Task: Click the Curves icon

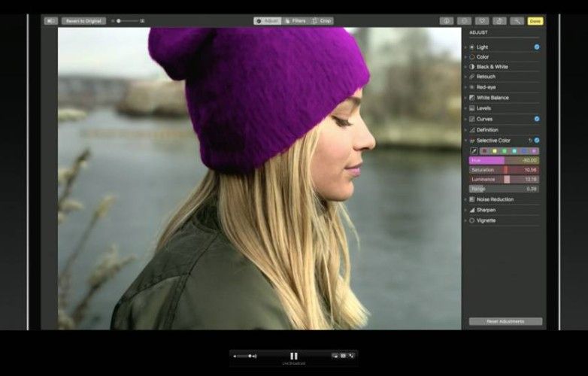Action: coord(471,119)
